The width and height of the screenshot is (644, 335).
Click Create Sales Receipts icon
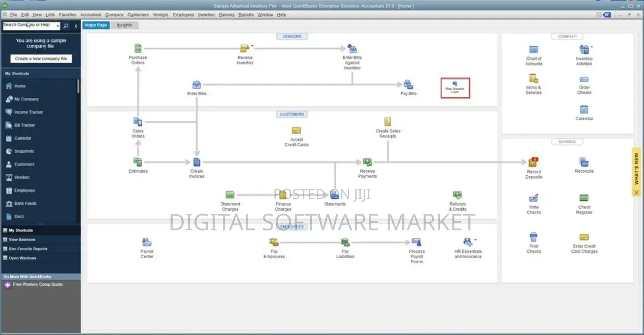coord(388,121)
